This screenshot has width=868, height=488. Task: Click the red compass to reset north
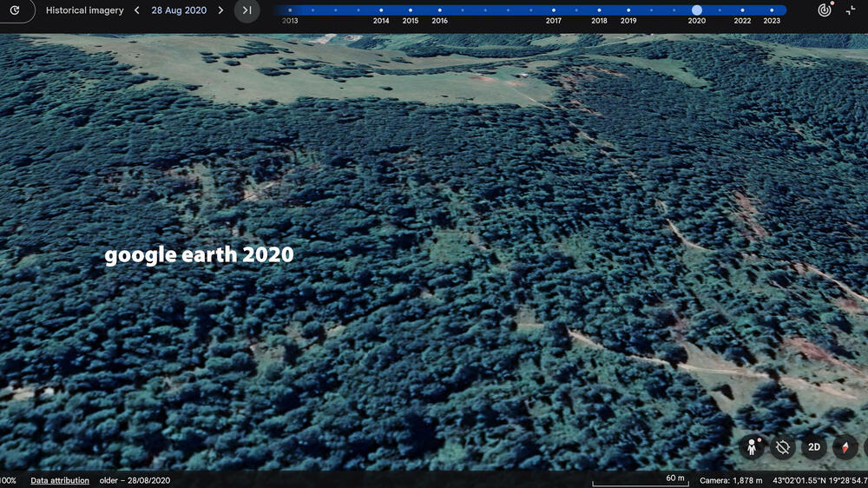[845, 447]
